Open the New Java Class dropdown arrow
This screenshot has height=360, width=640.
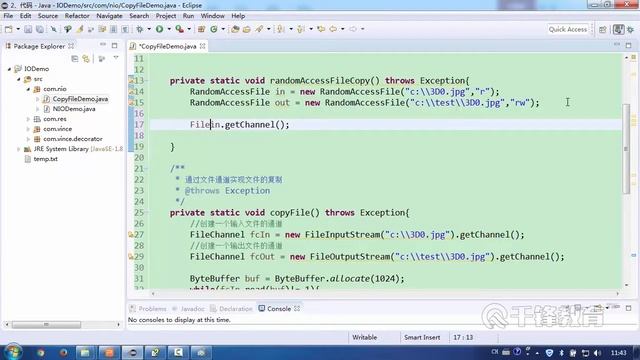(x=223, y=29)
